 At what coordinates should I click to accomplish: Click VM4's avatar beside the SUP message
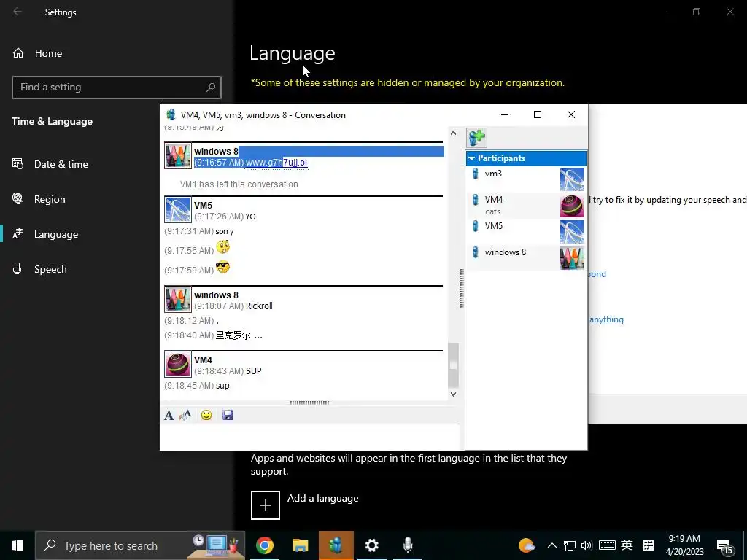pos(178,365)
